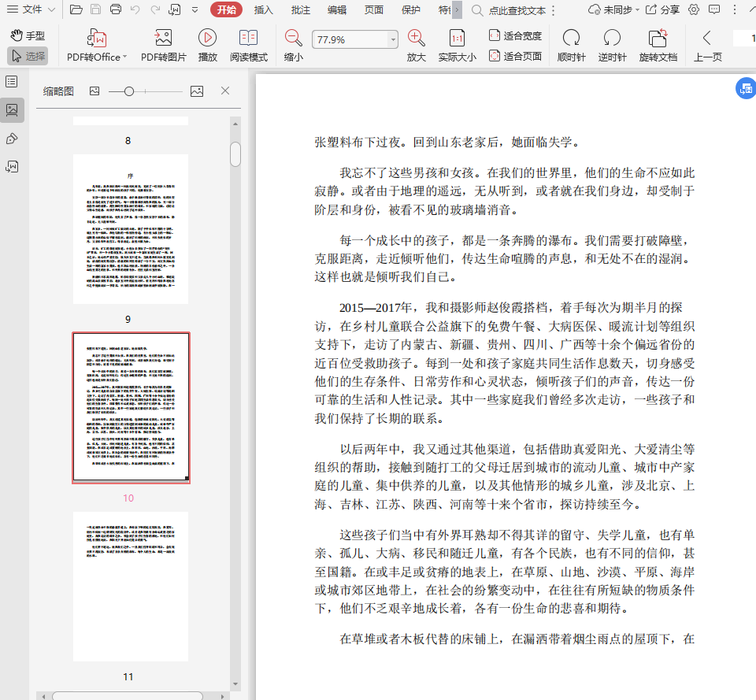This screenshot has width=756, height=700.
Task: Click the print icon
Action: click(115, 9)
